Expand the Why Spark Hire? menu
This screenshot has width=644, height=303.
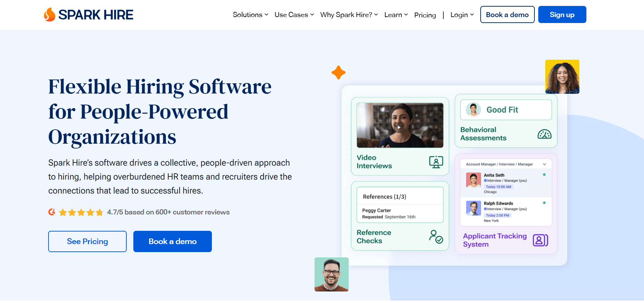pos(349,15)
